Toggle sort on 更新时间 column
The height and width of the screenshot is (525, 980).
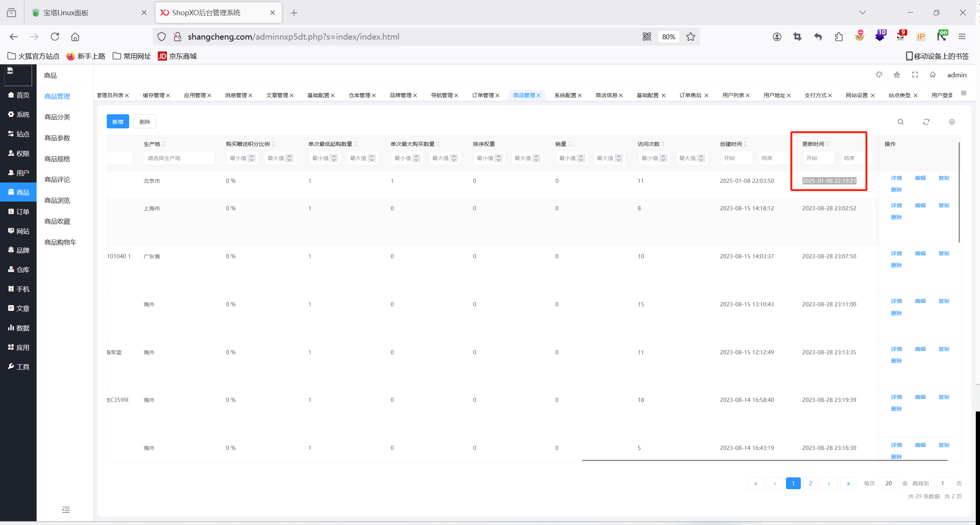(x=828, y=144)
